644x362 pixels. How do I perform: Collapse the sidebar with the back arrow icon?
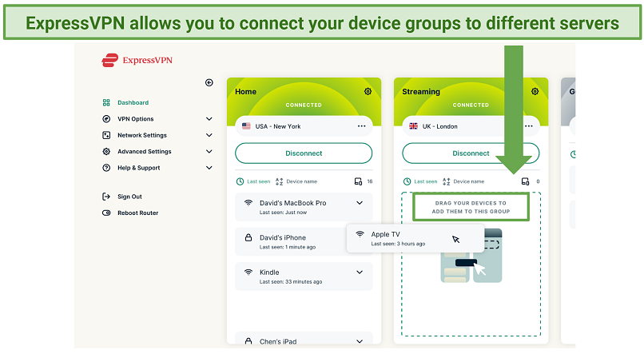[x=209, y=82]
